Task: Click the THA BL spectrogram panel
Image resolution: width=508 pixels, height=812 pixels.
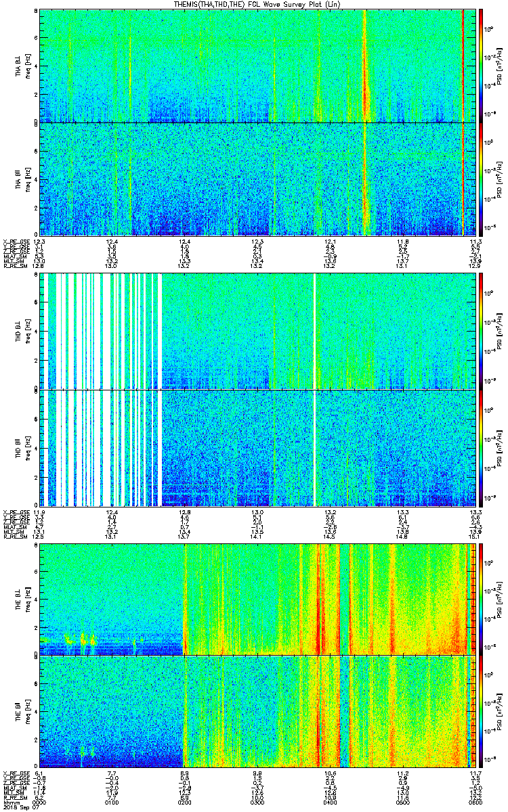Action: point(258,66)
